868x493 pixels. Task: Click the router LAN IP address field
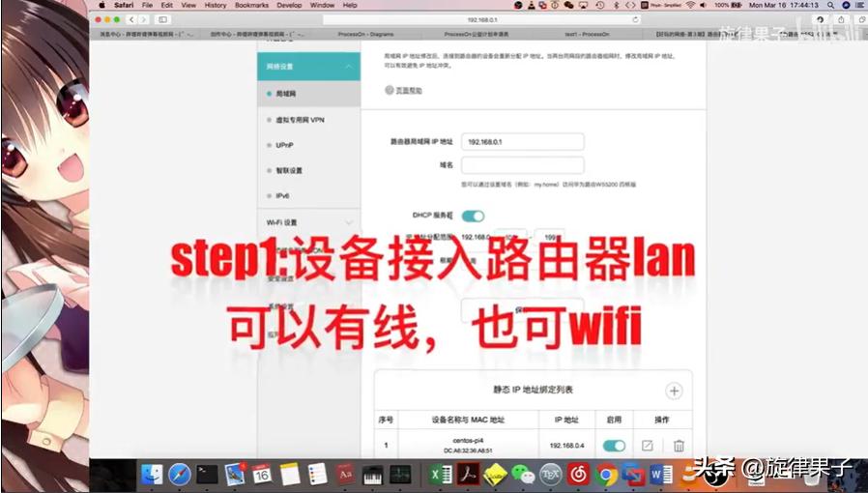pyautogui.click(x=523, y=142)
